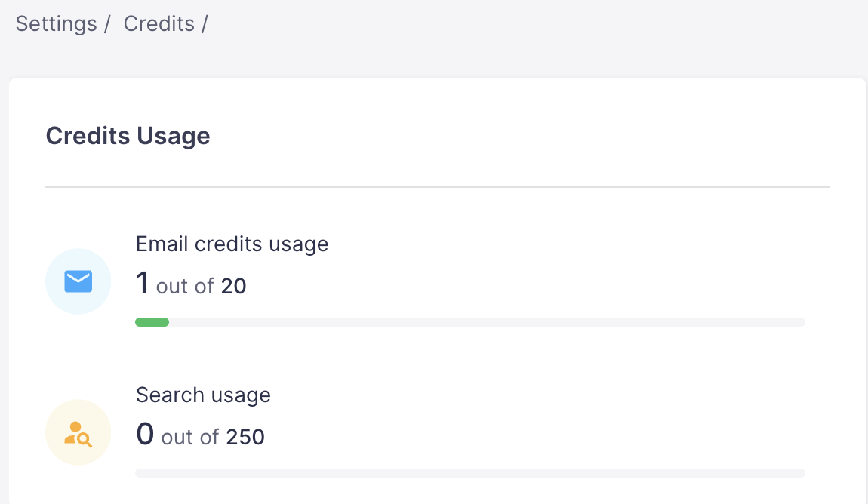Click the Credits Usage heading
This screenshot has width=868, height=504.
tap(128, 136)
